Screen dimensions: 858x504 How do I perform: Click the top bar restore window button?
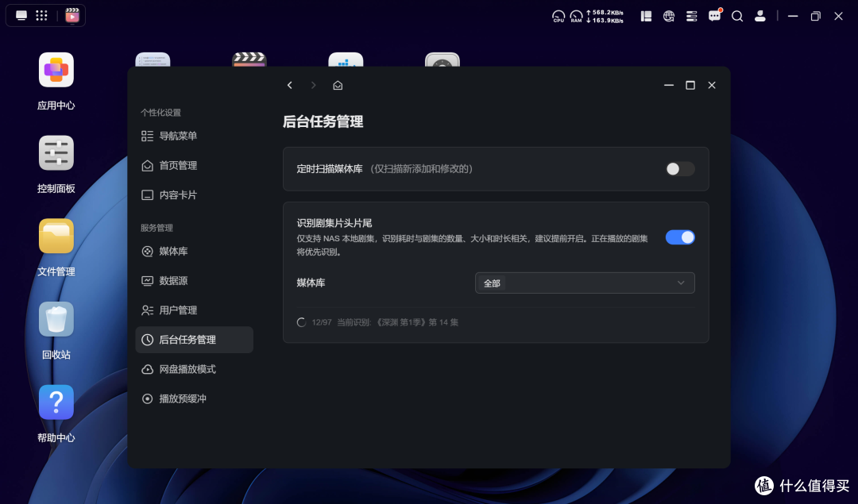click(815, 17)
